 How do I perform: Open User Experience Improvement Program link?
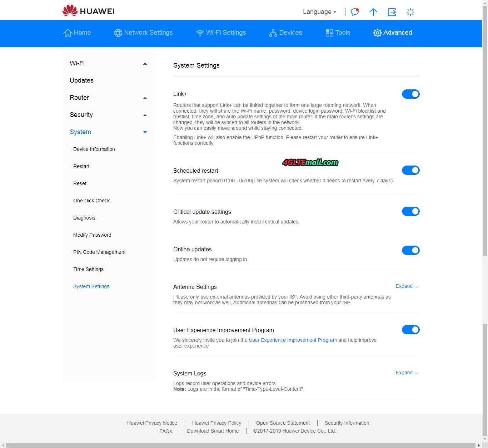pyautogui.click(x=293, y=340)
